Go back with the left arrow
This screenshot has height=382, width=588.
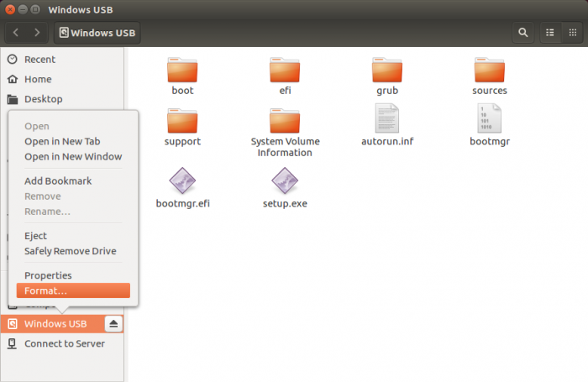tap(16, 33)
